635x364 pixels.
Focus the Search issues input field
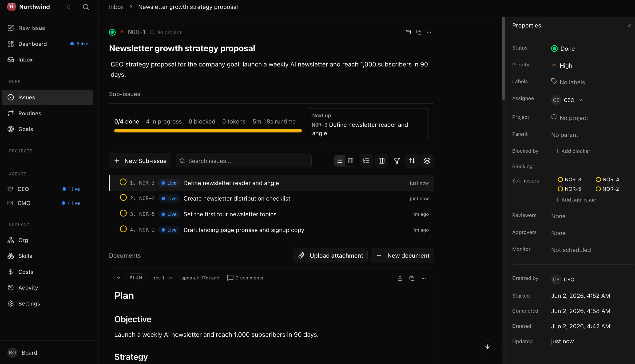tap(244, 161)
